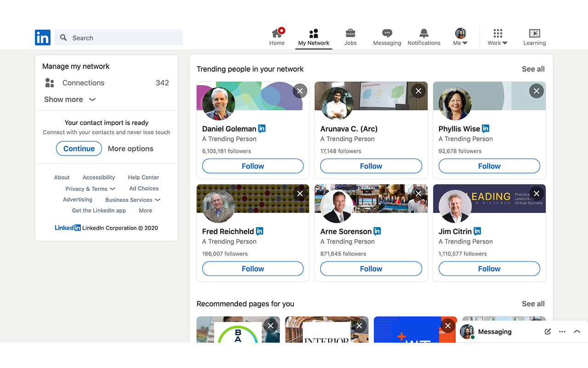Dismiss the Arne Sorenson suggestion card
Image resolution: width=588 pixels, height=368 pixels.
click(418, 193)
